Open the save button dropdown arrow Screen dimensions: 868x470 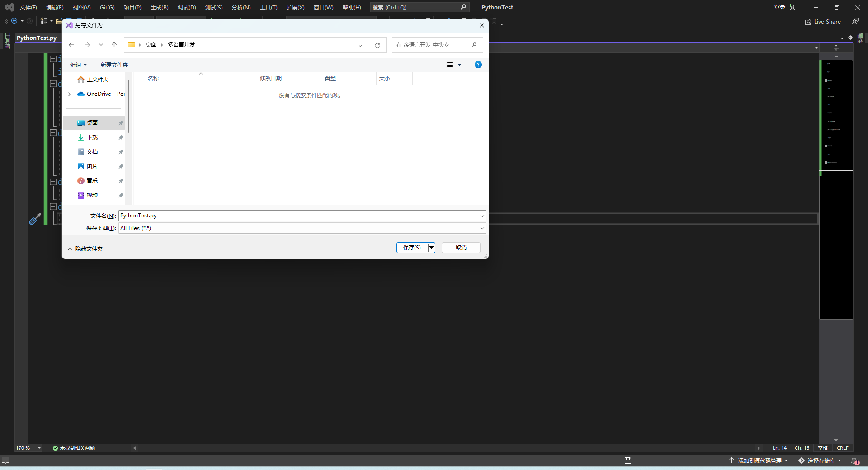(431, 248)
